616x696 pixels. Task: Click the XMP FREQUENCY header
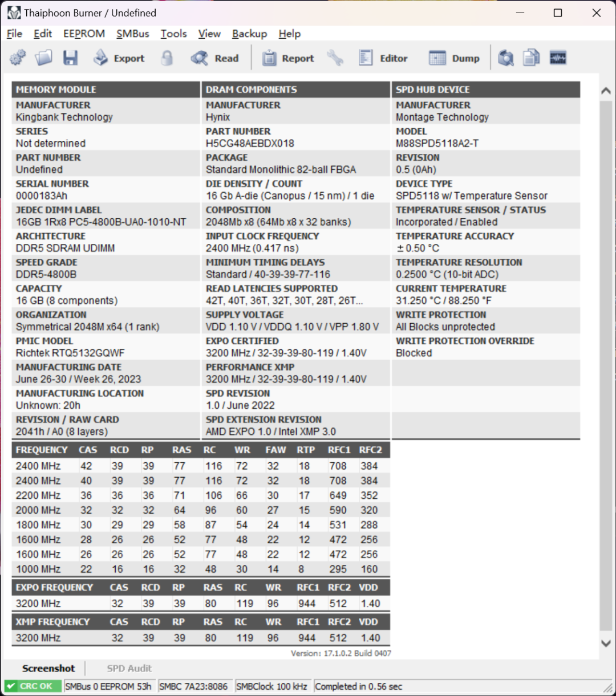52,622
